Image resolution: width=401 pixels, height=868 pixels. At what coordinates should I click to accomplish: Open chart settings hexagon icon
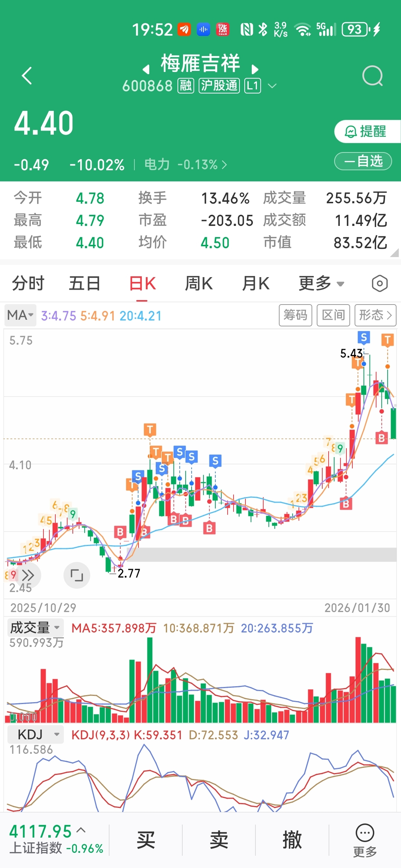point(379,284)
